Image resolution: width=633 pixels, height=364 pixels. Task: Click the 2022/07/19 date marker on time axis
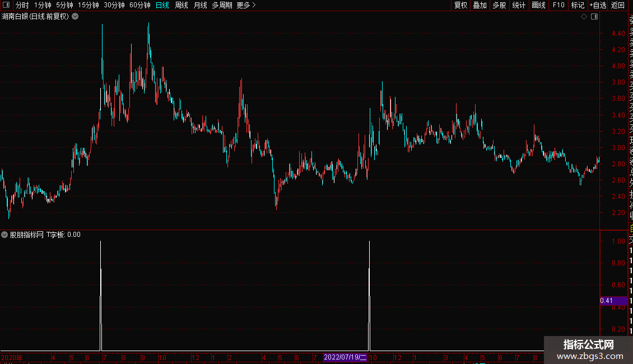click(345, 357)
